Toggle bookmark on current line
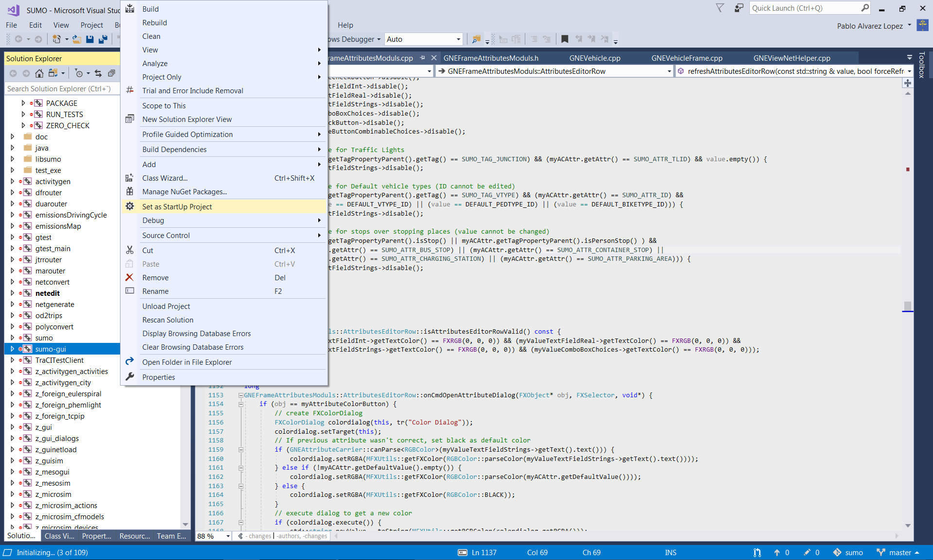Viewport: 933px width, 560px height. click(x=565, y=39)
